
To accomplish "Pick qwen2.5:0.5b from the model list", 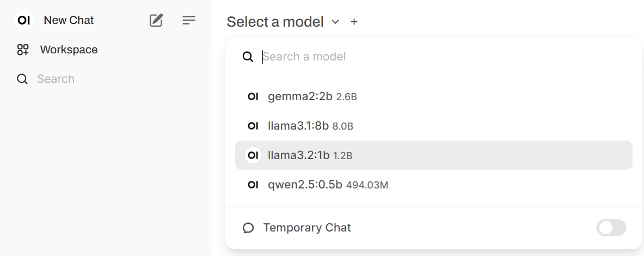I will click(305, 185).
